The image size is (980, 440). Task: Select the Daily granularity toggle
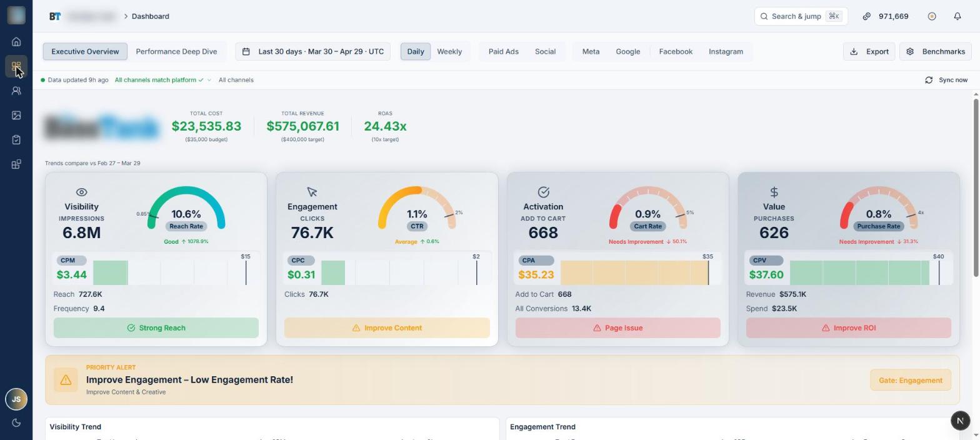(x=416, y=51)
